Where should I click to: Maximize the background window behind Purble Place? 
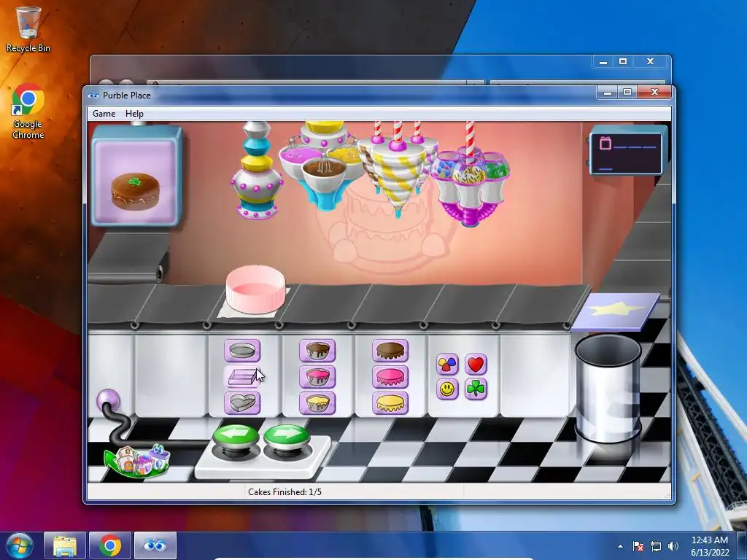click(623, 61)
